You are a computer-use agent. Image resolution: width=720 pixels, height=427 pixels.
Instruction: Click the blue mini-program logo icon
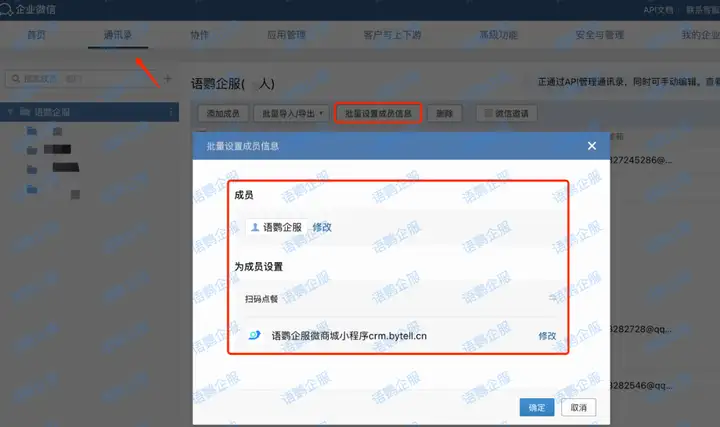[254, 336]
